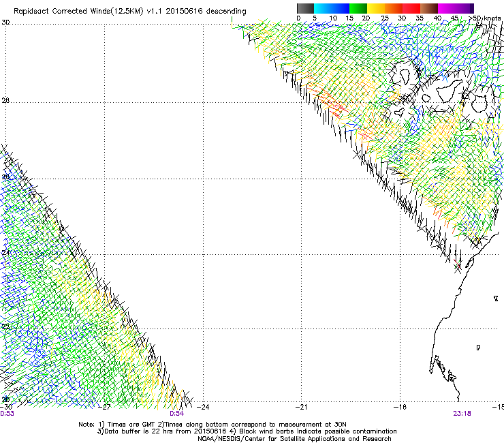Click the red wind barb near African coast
Image resolution: width=504 pixels, height=443 pixels.
coord(457,264)
